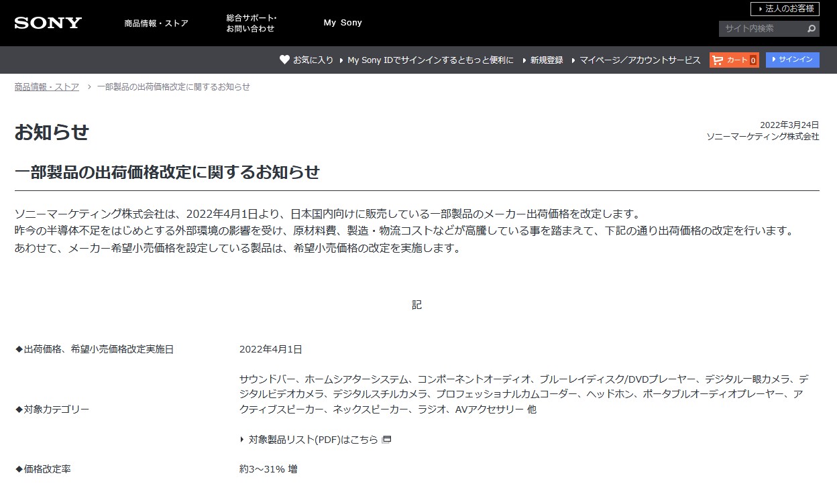The width and height of the screenshot is (837, 504).
Task: Click the 約3～31% 増 value
Action: tap(268, 469)
